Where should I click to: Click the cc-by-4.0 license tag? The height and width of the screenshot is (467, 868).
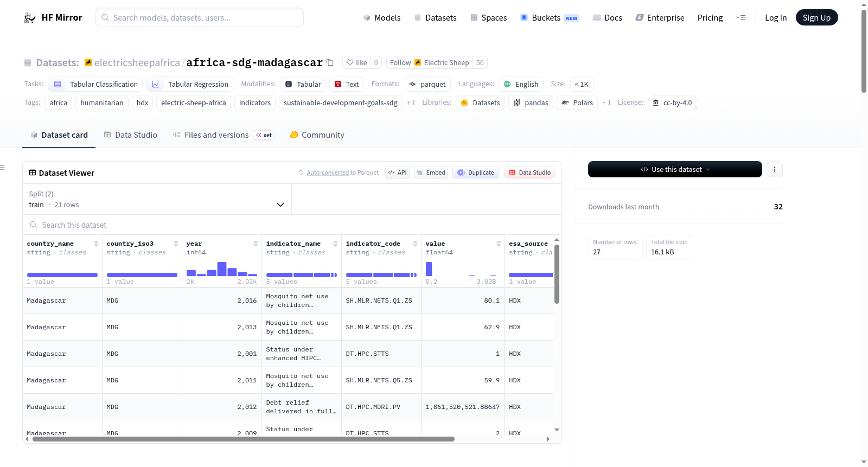click(673, 103)
